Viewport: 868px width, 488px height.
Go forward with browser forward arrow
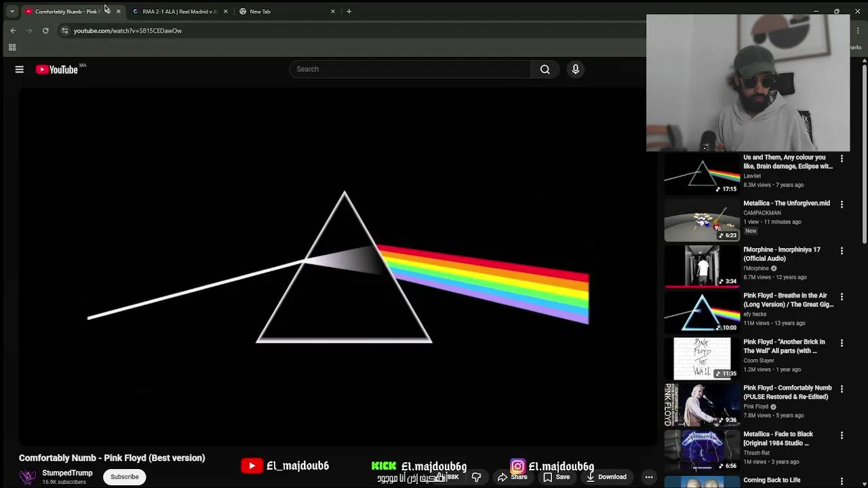(29, 30)
